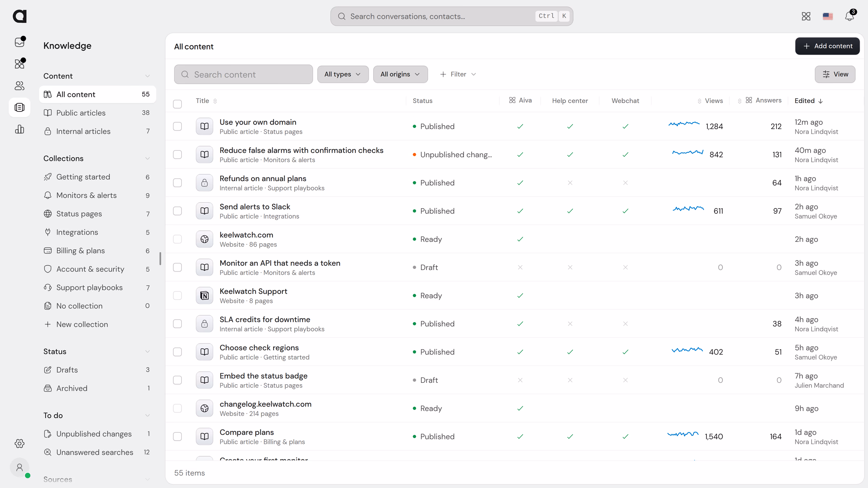Collapse the To do section chevron
Screen dimensions: 868x488
click(x=147, y=415)
